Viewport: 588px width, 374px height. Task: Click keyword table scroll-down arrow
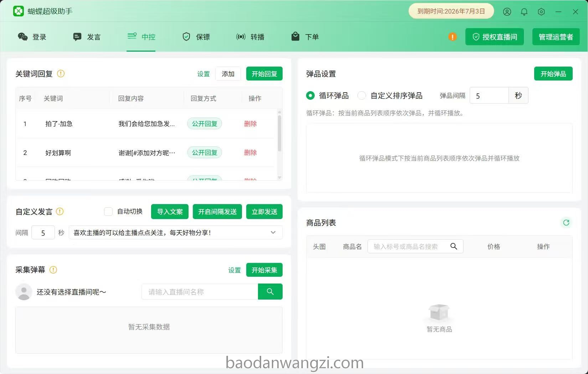(279, 177)
